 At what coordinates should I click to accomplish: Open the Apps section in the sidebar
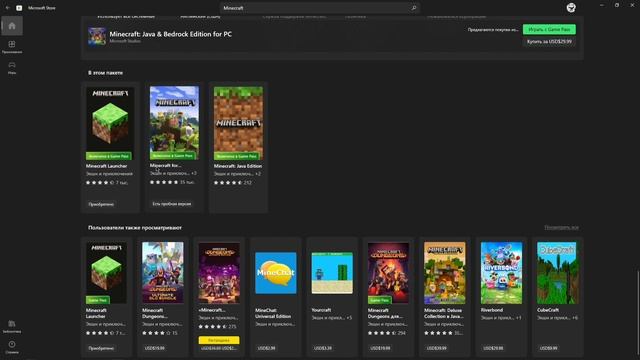12,47
